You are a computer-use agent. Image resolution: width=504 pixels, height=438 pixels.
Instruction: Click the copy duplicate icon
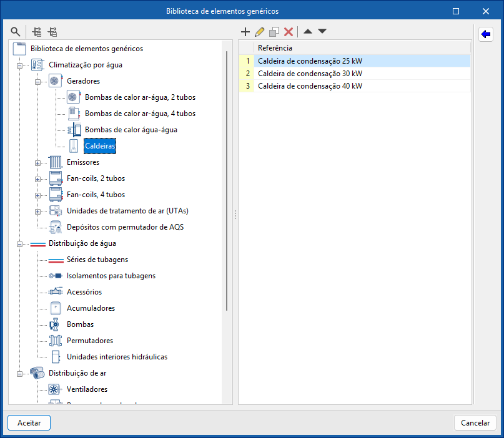coord(274,31)
